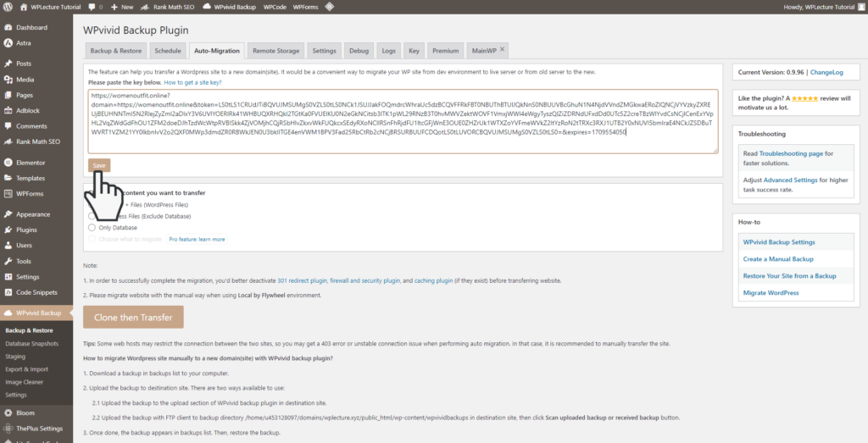Image resolution: width=868 pixels, height=443 pixels.
Task: Open comments bubble in admin bar
Action: pos(95,7)
